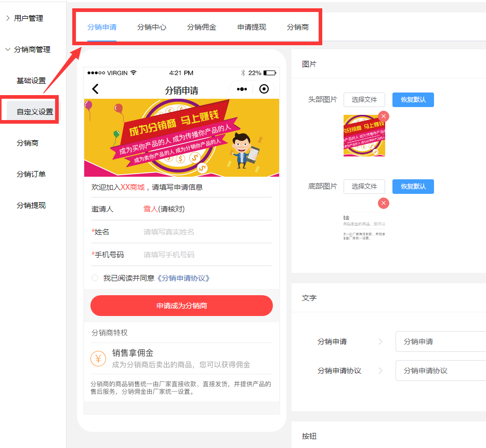This screenshot has width=486, height=448.
Task: Open the three-dot menu in phone preview
Action: [242, 89]
